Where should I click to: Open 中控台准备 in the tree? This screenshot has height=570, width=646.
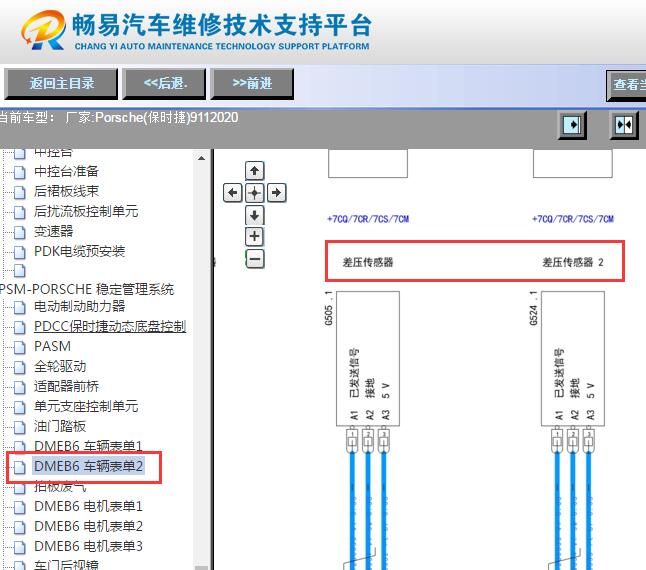coord(66,171)
